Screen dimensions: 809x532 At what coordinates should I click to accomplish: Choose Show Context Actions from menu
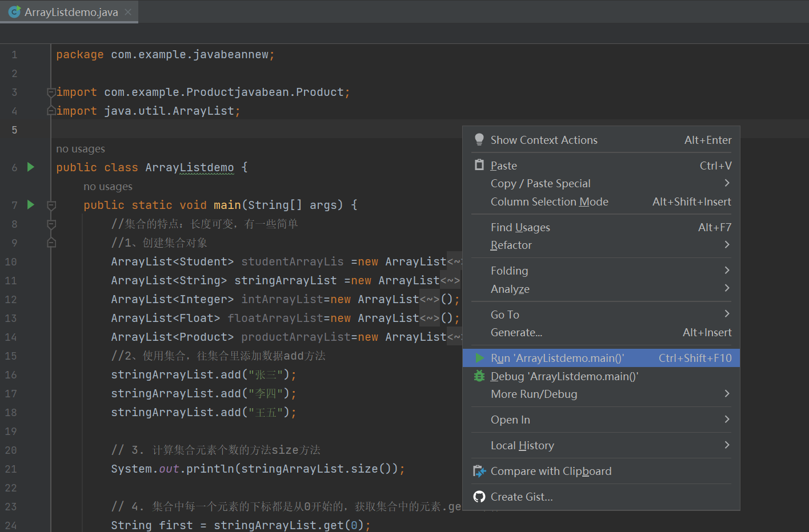coord(601,140)
